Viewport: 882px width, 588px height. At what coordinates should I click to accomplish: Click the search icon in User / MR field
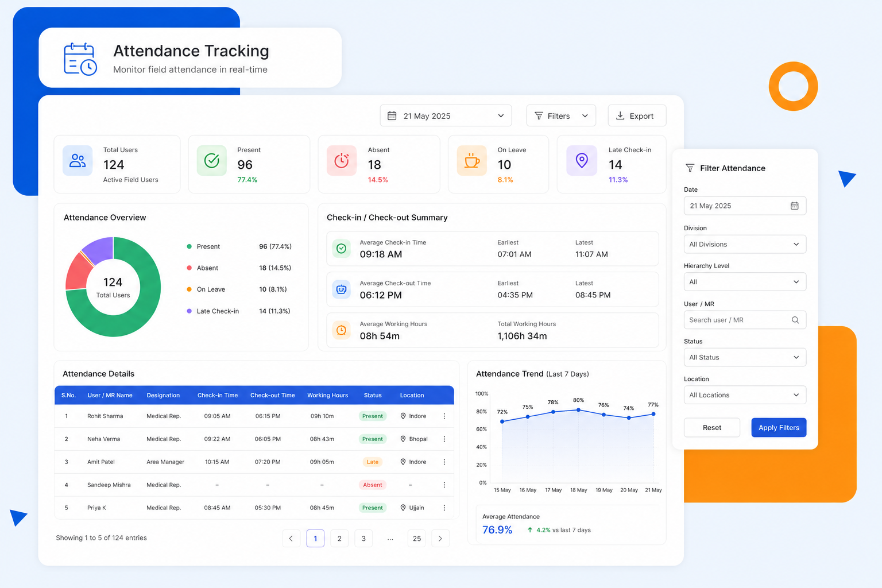click(795, 320)
